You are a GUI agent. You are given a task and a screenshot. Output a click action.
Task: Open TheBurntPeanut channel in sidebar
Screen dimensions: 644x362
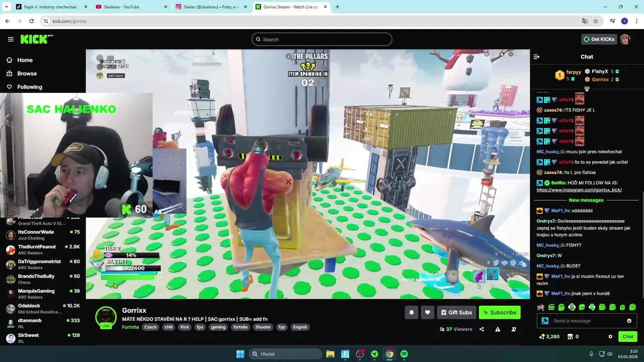click(43, 249)
